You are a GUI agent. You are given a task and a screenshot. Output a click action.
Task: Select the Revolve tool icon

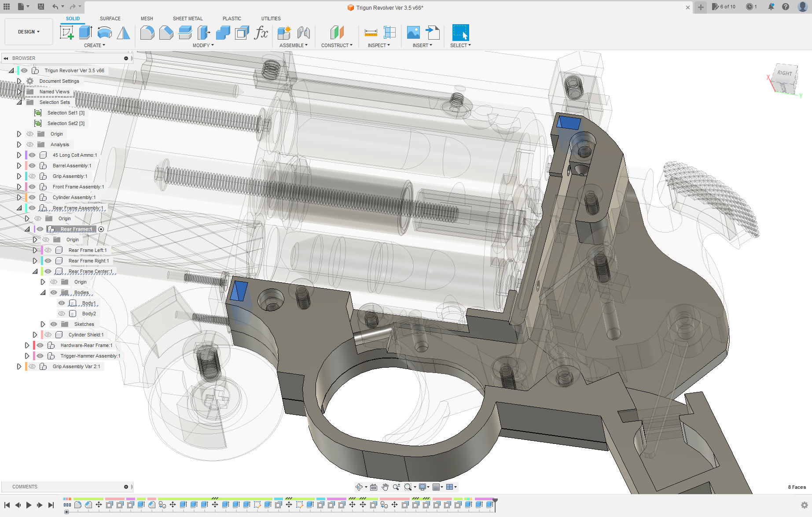(x=104, y=33)
